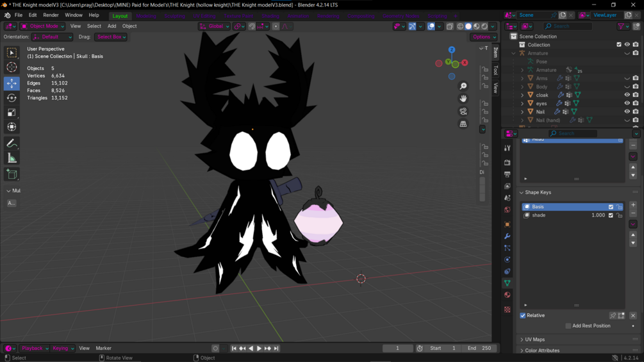The image size is (644, 362).
Task: Open the Orientation Default dropdown
Action: (52, 37)
